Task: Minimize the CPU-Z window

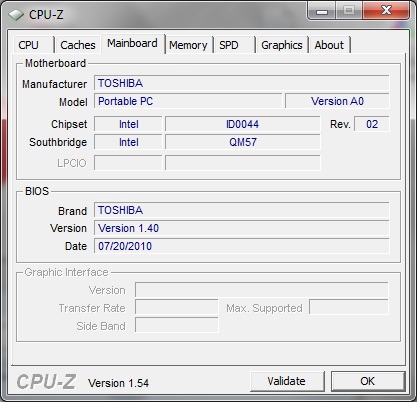Action: (322, 11)
